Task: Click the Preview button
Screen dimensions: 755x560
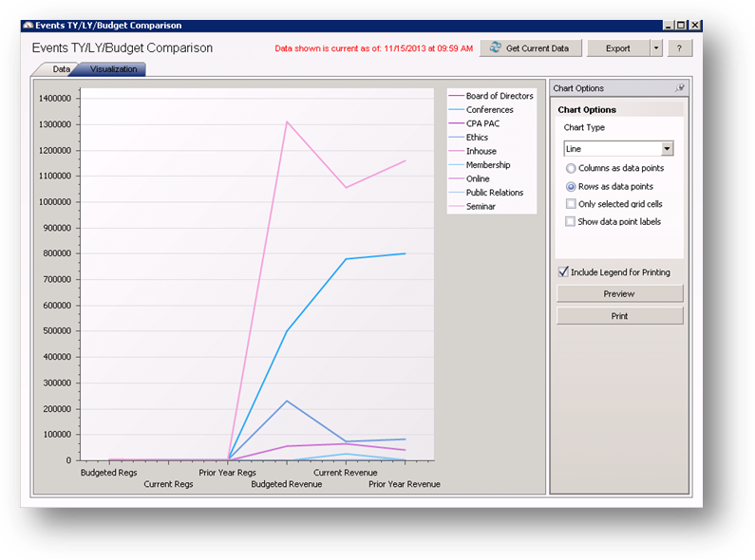Action: [620, 293]
